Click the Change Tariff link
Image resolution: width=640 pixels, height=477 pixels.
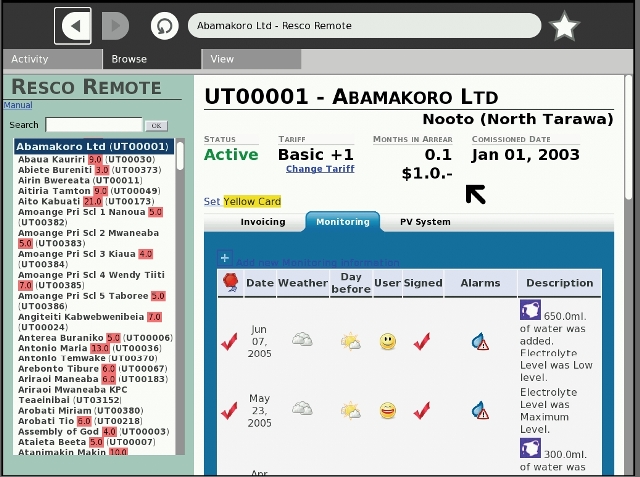(x=320, y=169)
